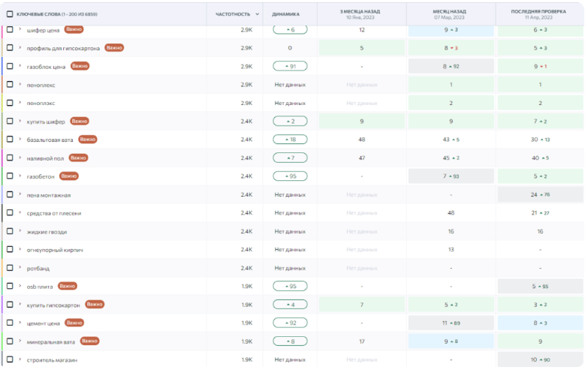Check the box beside 'газобетон'
This screenshot has width=588, height=376.
[10, 176]
